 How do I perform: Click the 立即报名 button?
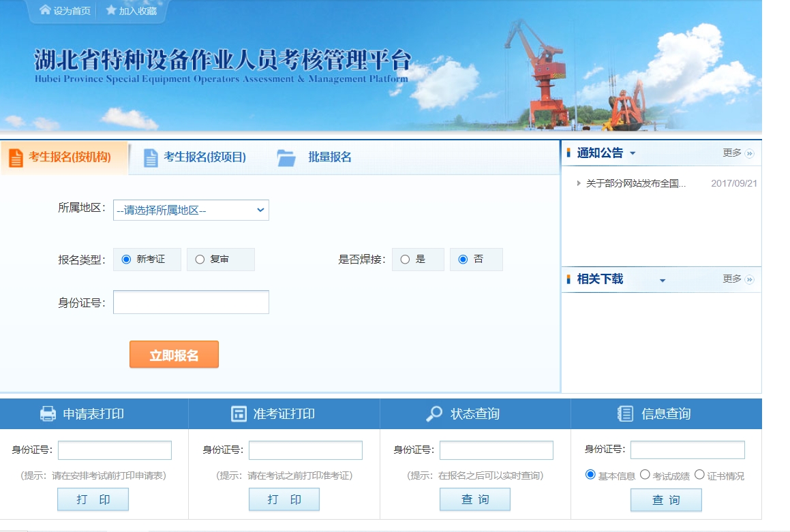[x=174, y=354]
